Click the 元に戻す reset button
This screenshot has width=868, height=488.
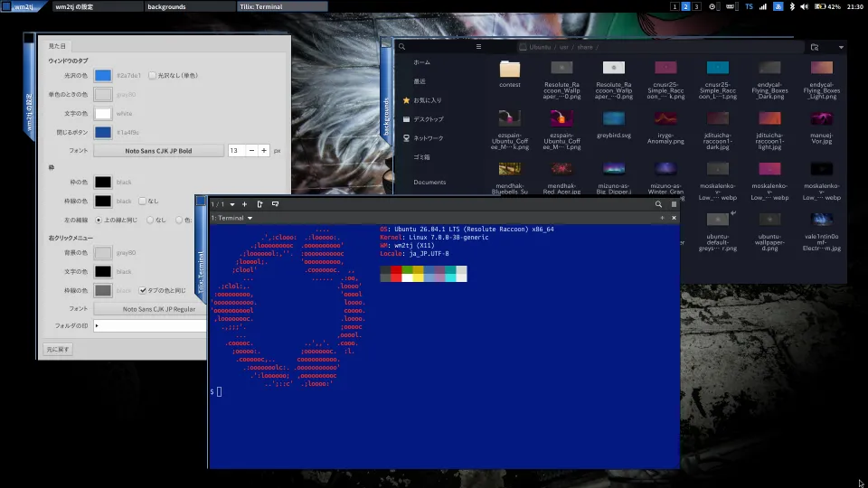tap(58, 349)
